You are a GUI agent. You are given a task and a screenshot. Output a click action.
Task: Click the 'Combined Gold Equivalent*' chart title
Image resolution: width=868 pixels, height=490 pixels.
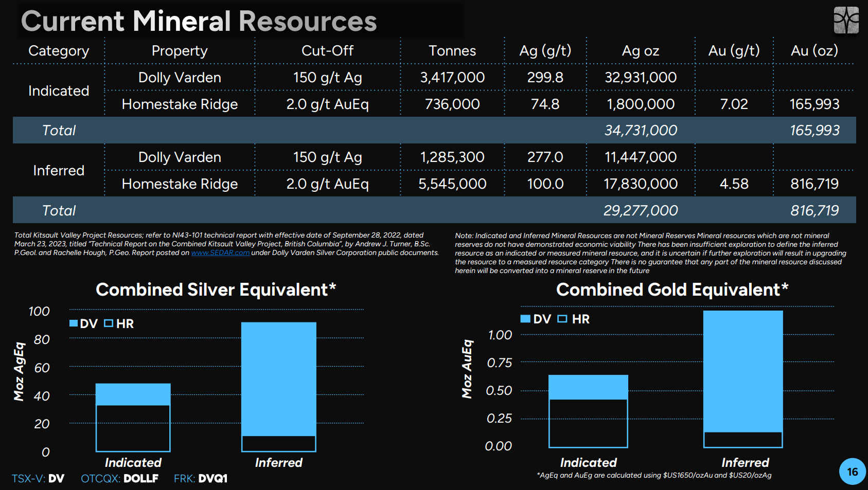coord(672,290)
